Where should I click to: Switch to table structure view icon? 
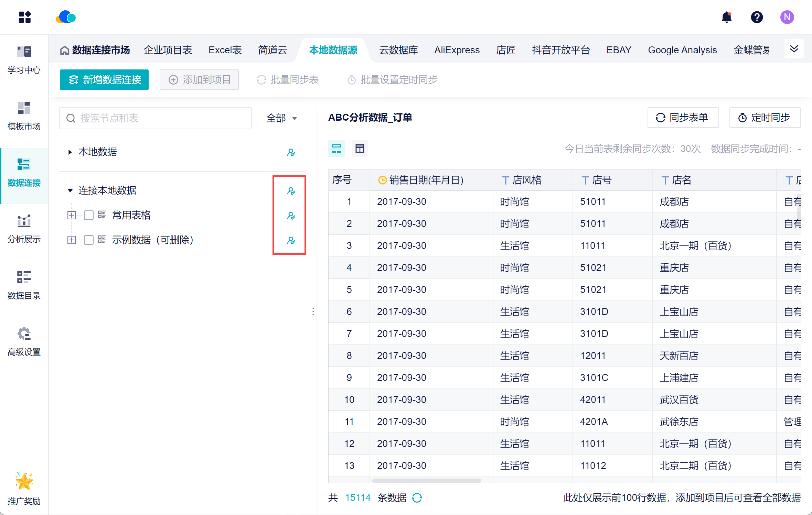(360, 149)
